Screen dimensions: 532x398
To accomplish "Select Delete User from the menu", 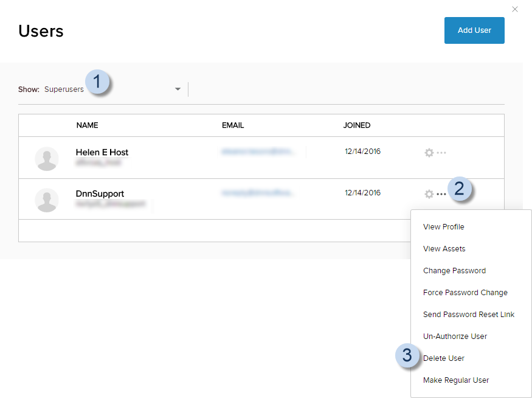I will tap(443, 358).
